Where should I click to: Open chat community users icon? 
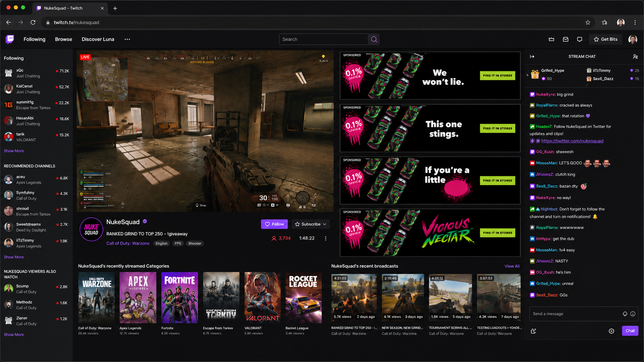[635, 57]
